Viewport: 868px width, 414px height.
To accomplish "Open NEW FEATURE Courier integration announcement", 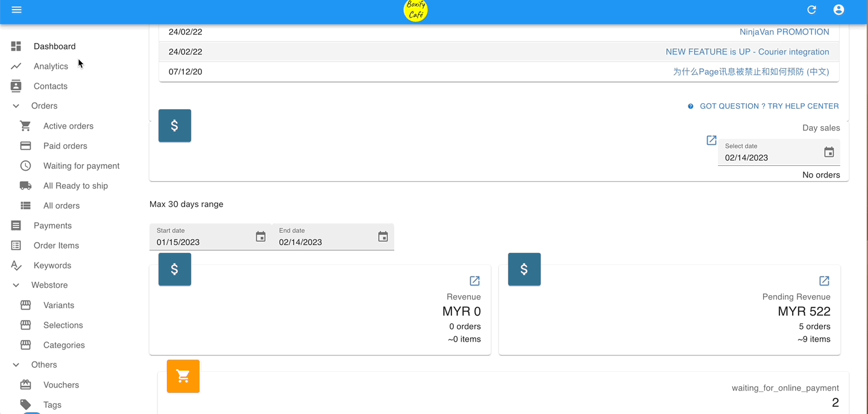I will coord(747,52).
